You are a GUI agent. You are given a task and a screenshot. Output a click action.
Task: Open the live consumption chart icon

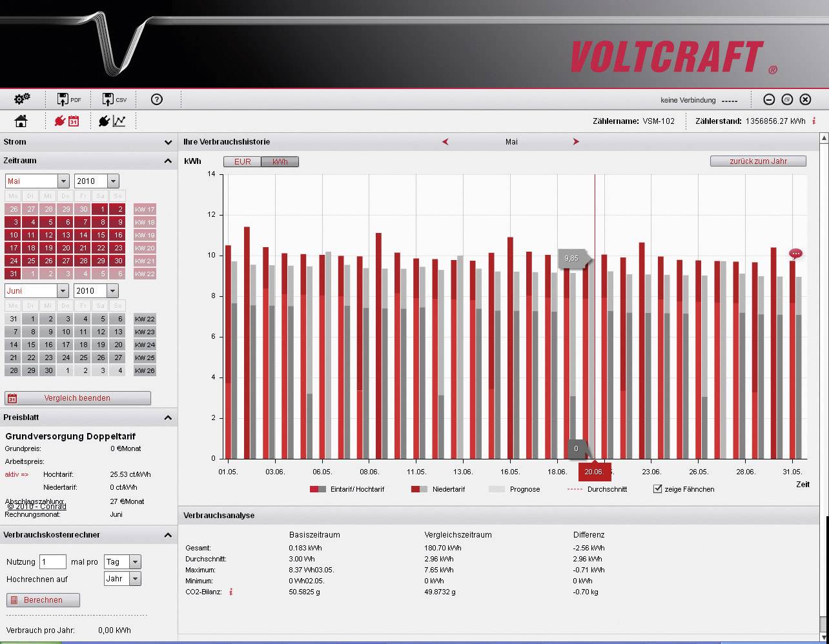[112, 121]
